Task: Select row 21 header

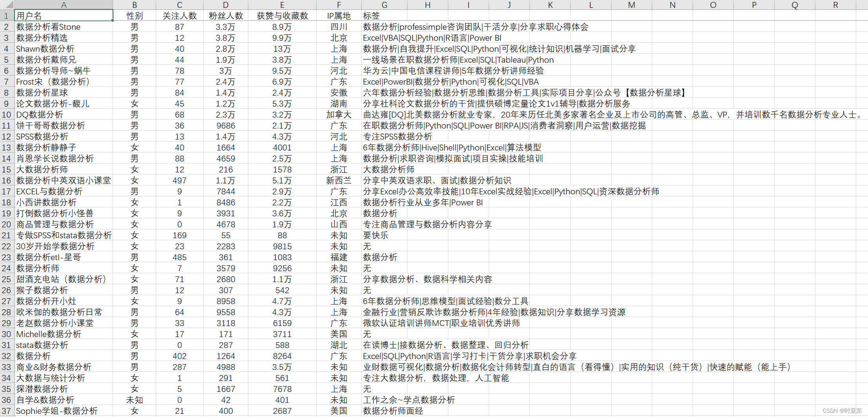Action: tap(7, 236)
